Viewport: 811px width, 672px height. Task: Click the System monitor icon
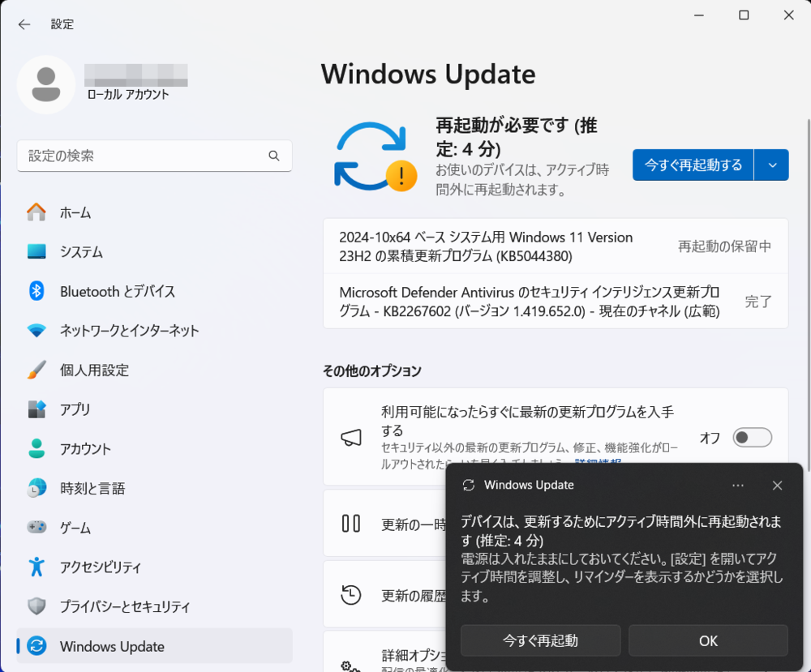pyautogui.click(x=36, y=251)
